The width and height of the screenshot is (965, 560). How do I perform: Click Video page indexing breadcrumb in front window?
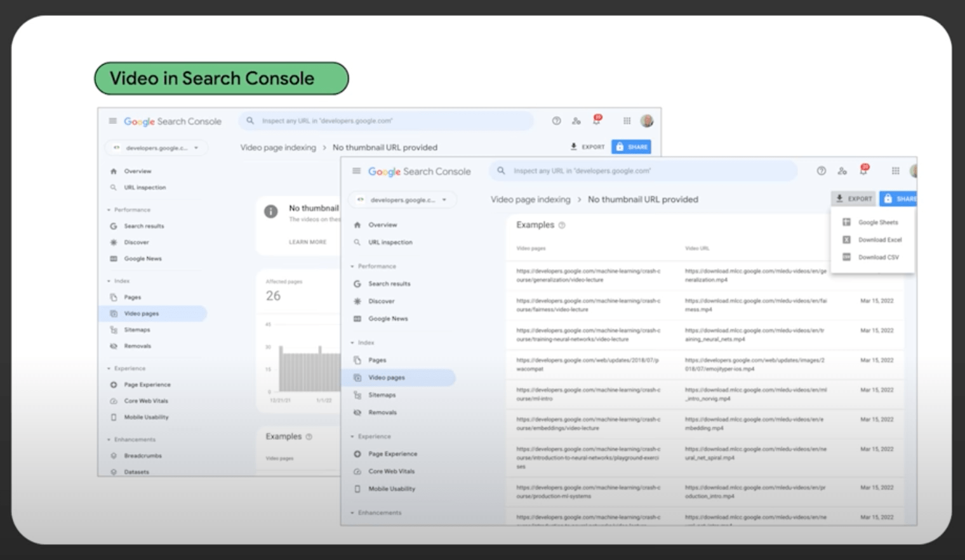tap(530, 199)
